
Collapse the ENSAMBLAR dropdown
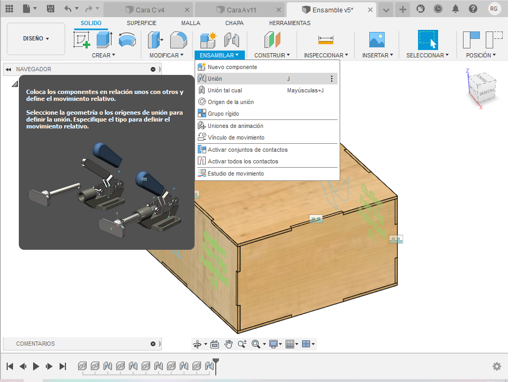coord(219,55)
